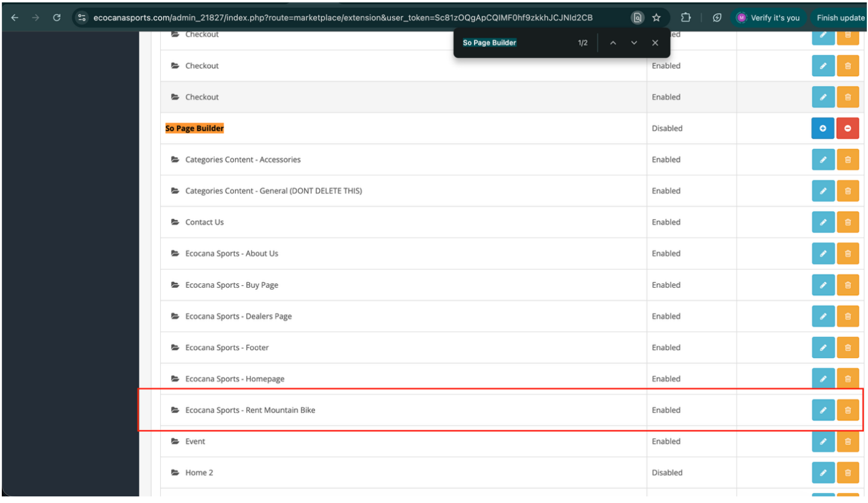Click edit pencil for Rent Mountain Bike row
The image size is (868, 503).
coord(823,410)
